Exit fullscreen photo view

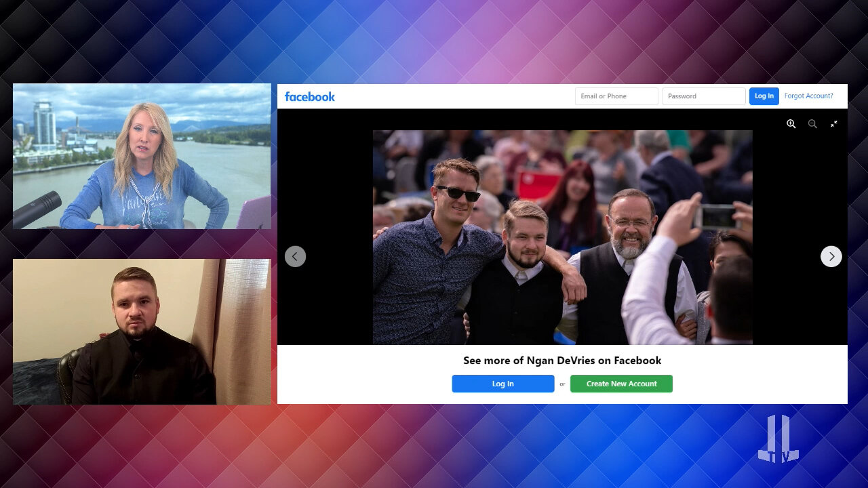click(833, 124)
